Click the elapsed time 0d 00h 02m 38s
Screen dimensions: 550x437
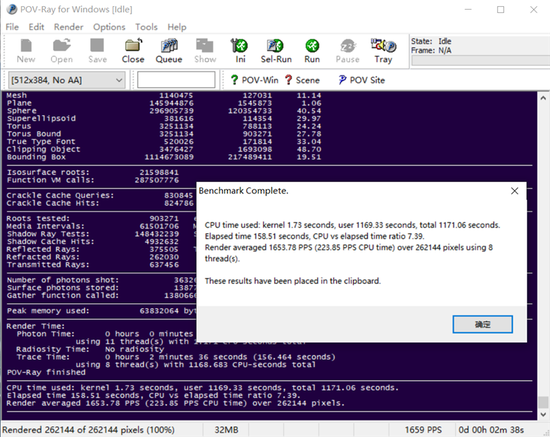[x=491, y=430]
